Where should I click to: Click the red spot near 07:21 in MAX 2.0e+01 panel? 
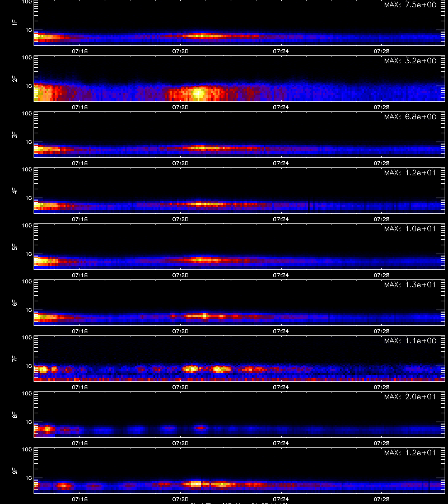[x=201, y=428]
